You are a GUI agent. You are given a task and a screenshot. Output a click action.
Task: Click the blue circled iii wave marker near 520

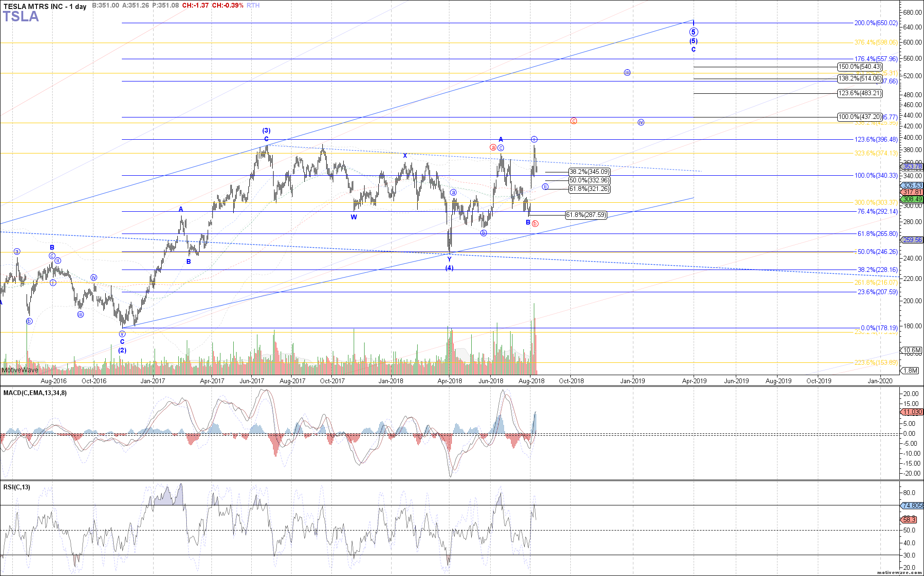coord(627,72)
